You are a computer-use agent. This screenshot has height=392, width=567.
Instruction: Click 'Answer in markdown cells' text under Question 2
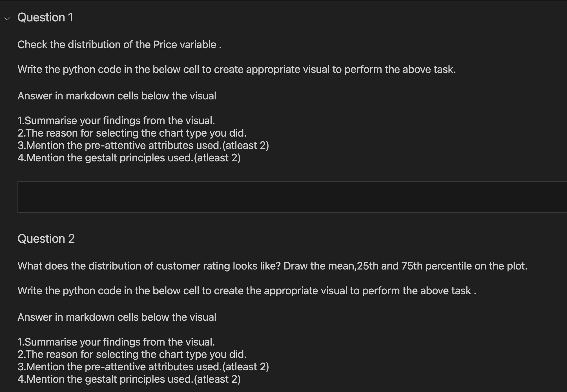coord(117,317)
